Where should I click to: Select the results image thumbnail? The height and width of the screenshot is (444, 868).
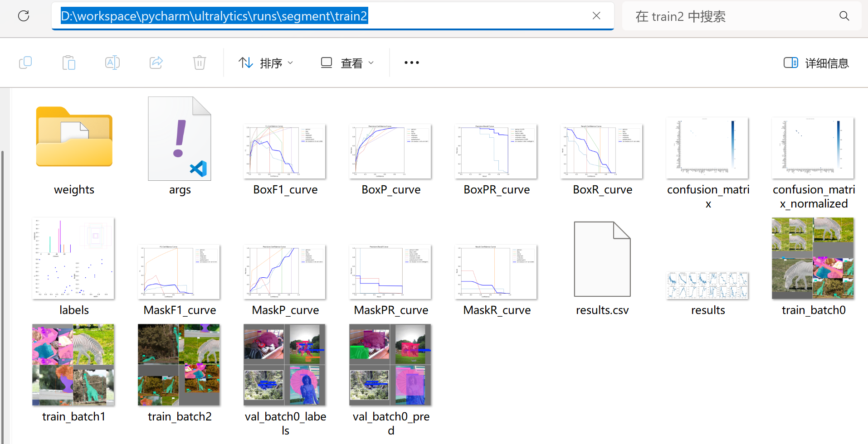pyautogui.click(x=707, y=285)
